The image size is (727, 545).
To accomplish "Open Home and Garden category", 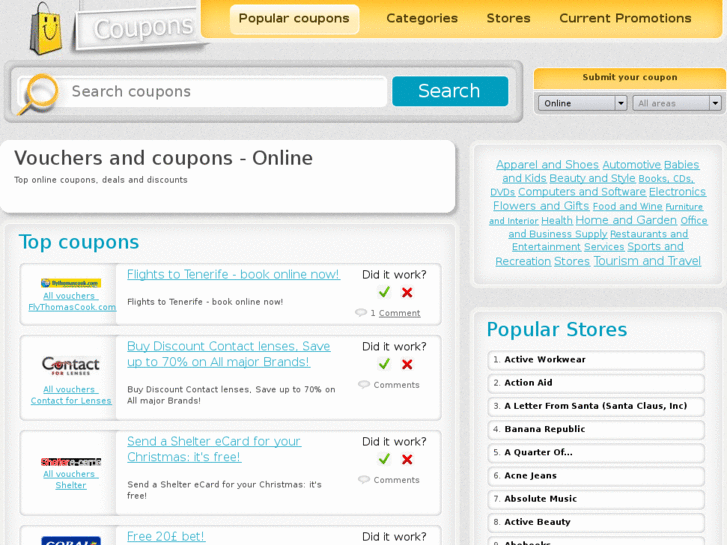I will coord(626,220).
